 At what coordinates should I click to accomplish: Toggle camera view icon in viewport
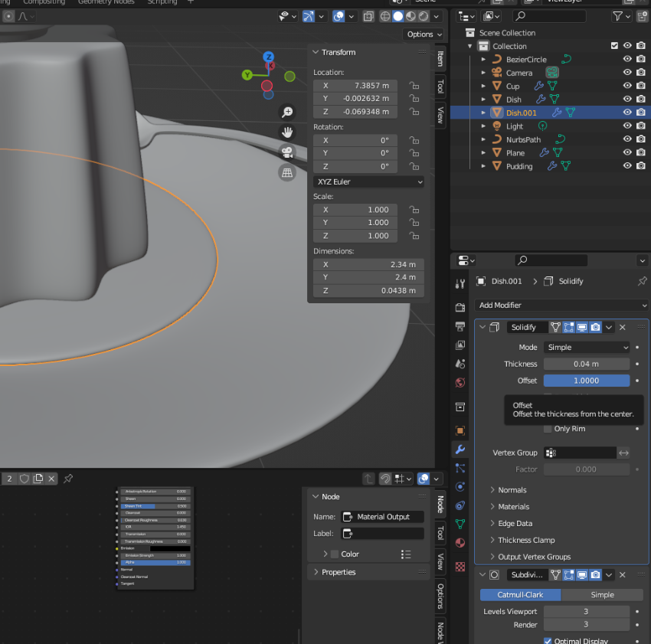point(287,152)
